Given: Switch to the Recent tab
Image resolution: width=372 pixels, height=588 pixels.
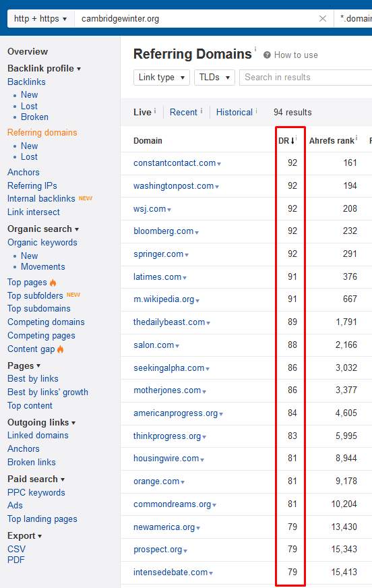Looking at the screenshot, I should point(183,112).
